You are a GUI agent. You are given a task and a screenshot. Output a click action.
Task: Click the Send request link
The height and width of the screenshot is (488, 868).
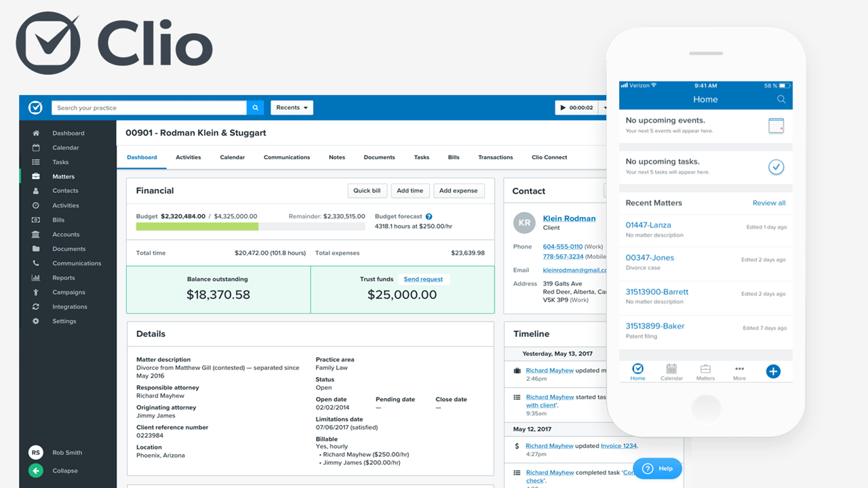click(423, 279)
